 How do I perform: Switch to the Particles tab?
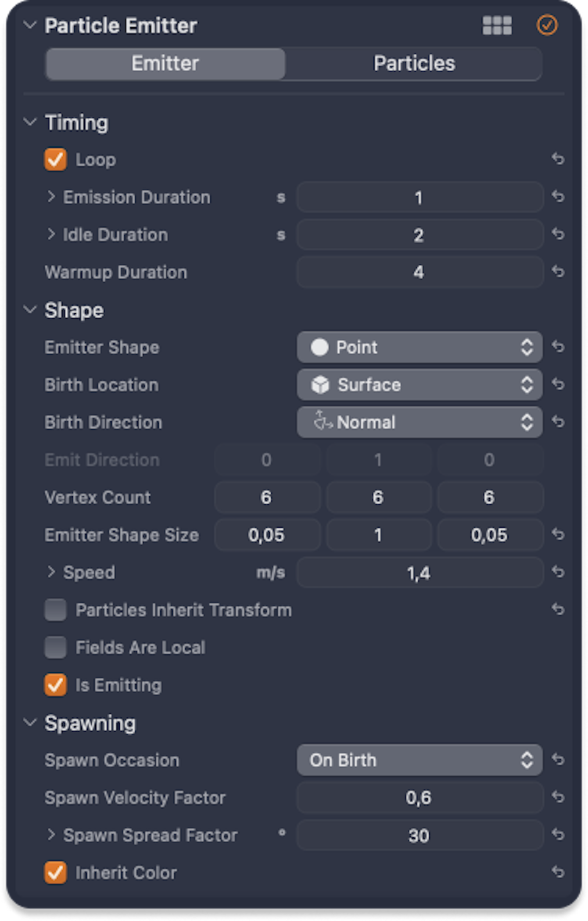point(413,63)
